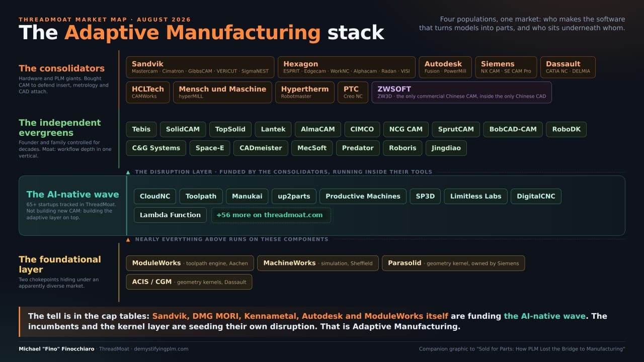The height and width of the screenshot is (362, 644).
Task: Select the AlmaCAM chip
Action: point(318,129)
